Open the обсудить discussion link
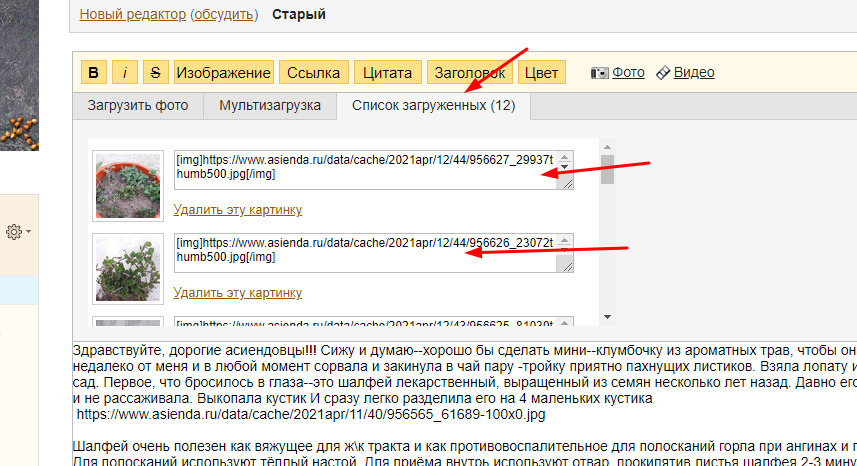Screen dimensions: 857x466 coord(224,14)
